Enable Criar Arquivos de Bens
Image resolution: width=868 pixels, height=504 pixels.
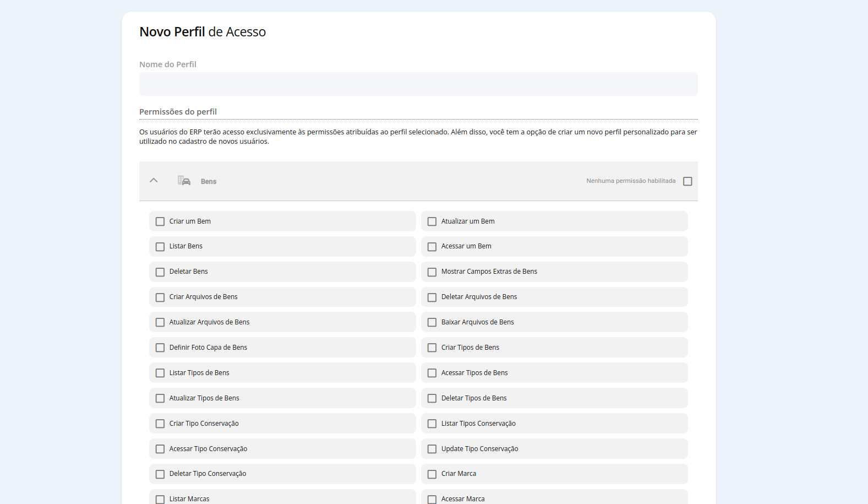pos(160,297)
